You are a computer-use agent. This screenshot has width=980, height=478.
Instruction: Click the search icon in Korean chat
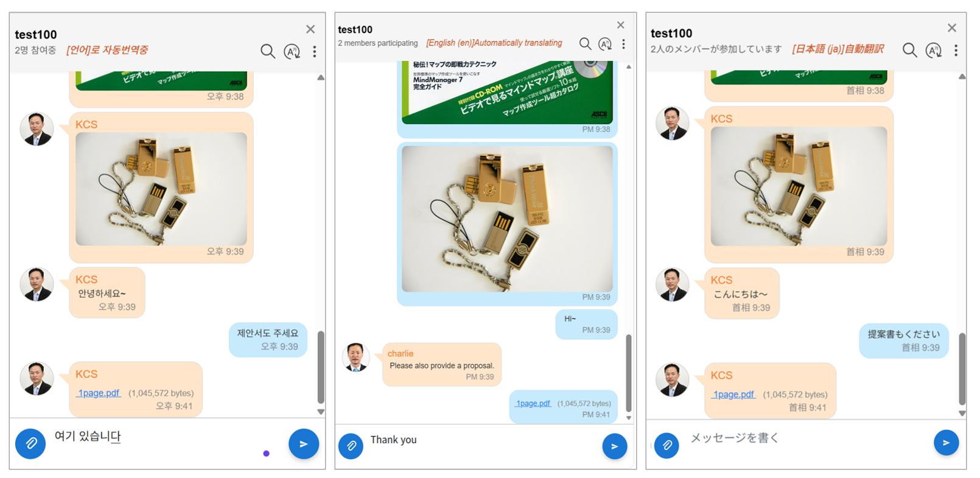[x=267, y=51]
